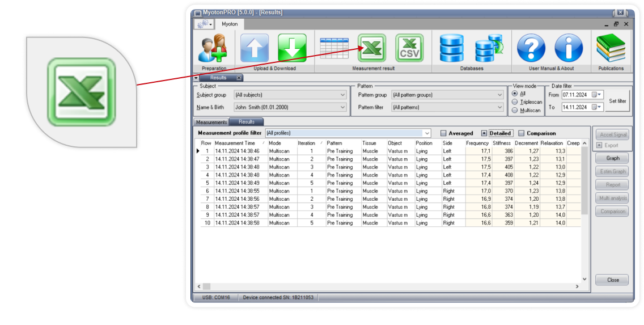644x325 pixels.
Task: Click the Close button
Action: pos(612,280)
